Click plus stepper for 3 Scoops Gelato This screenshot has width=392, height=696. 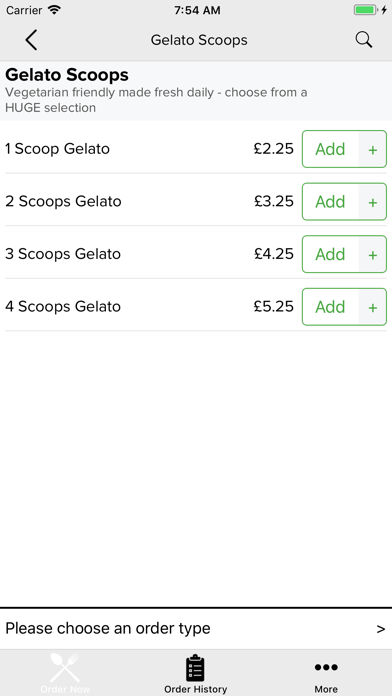click(373, 254)
